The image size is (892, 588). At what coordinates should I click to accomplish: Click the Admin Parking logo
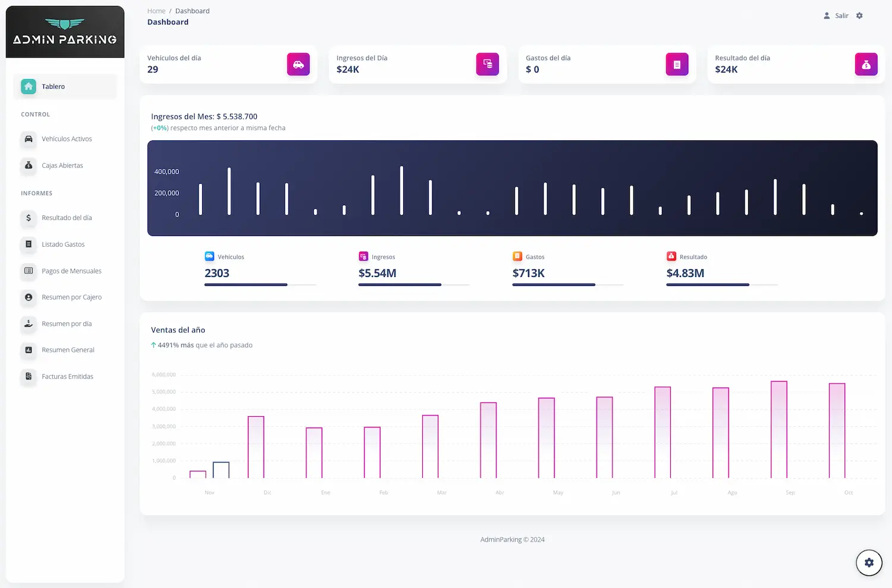pos(65,32)
